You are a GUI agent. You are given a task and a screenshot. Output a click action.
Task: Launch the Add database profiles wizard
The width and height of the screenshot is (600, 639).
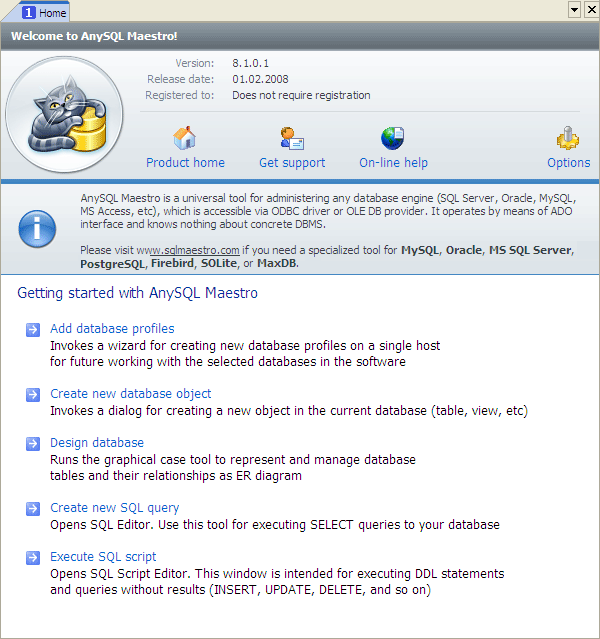pos(112,328)
